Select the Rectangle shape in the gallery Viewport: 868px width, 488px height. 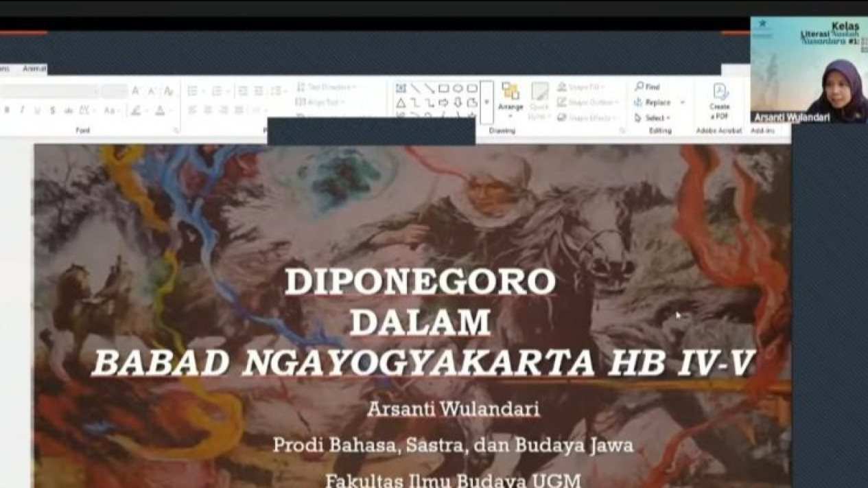444,89
